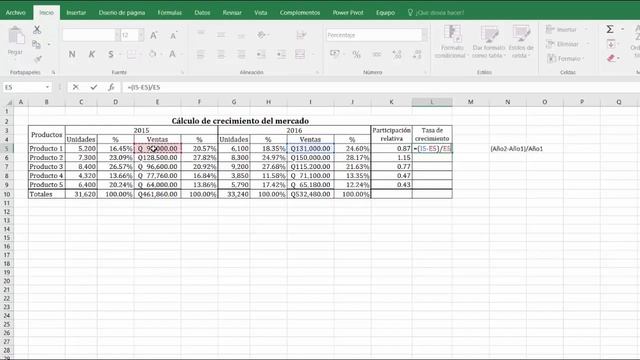Open the Name Box dropdown arrow
Image resolution: width=640 pixels, height=360 pixels.
[x=47, y=87]
